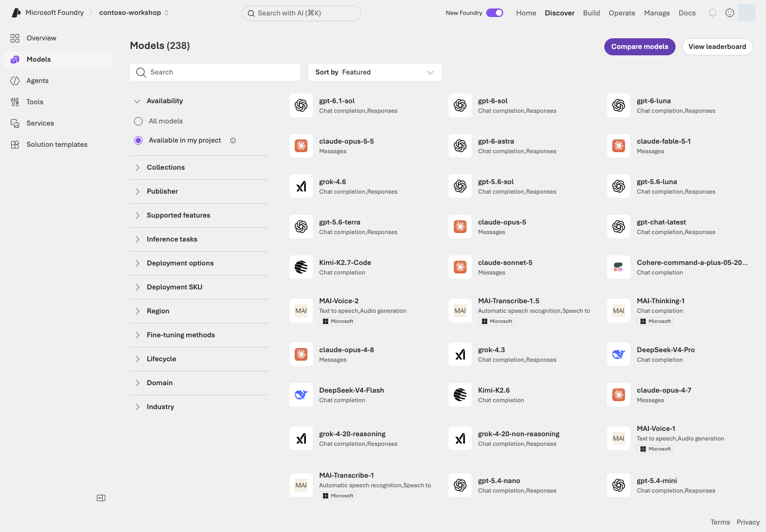Click the Microsoft Foundry logo icon

[16, 13]
